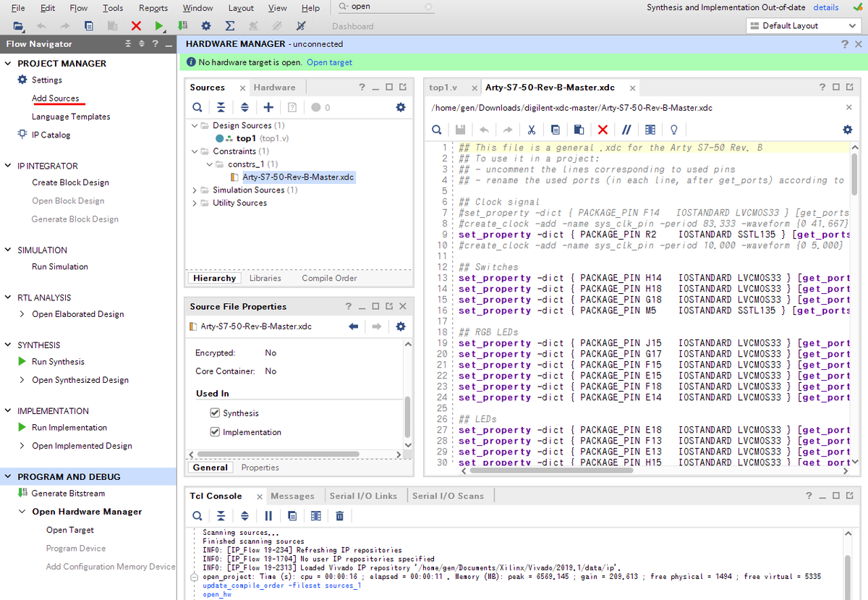Uncheck the Synthesis checkbox

[x=215, y=413]
